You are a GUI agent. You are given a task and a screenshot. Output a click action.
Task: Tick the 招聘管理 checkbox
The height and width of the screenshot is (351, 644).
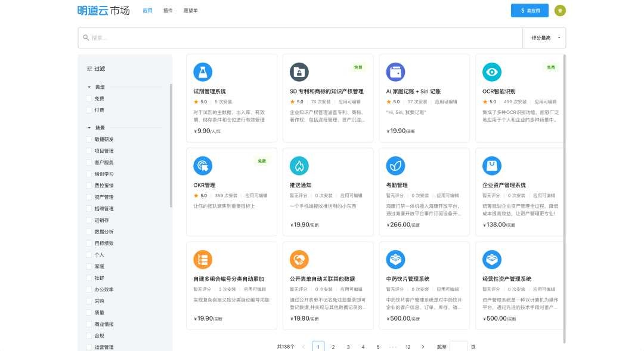(x=89, y=208)
